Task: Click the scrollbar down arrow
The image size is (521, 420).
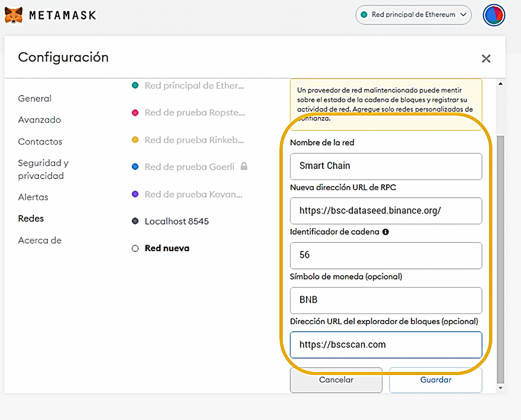Action: [x=500, y=388]
